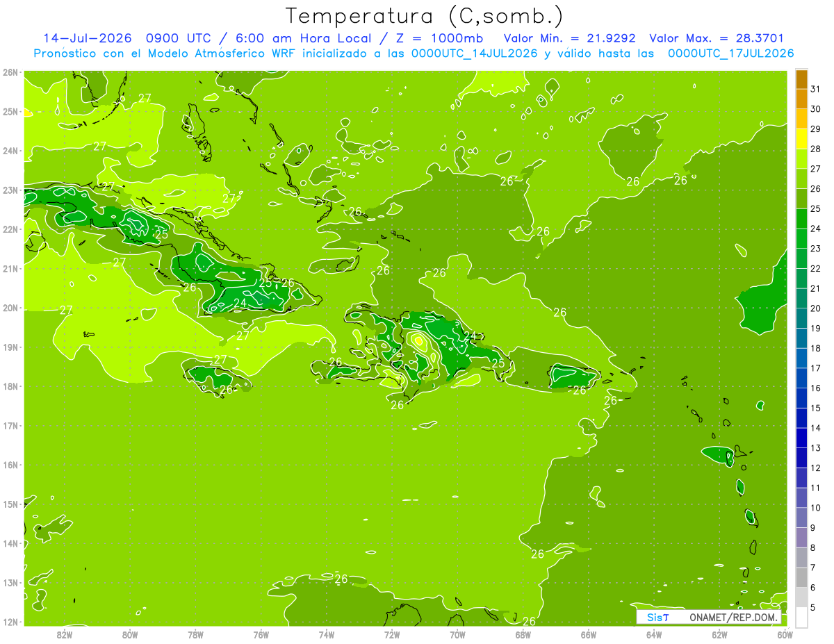Click 'Valor Min. = 21.9292'
The image size is (834, 644).
tap(570, 38)
